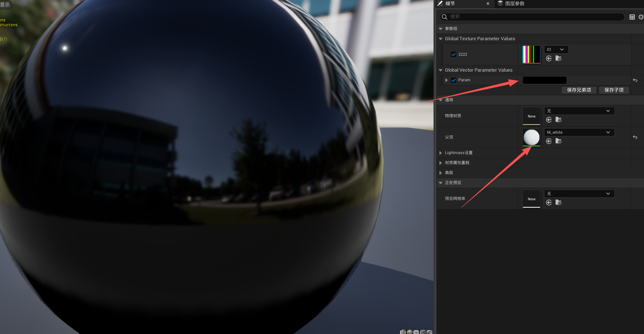Browse to 预览网格体 asset in content browser

[x=559, y=202]
